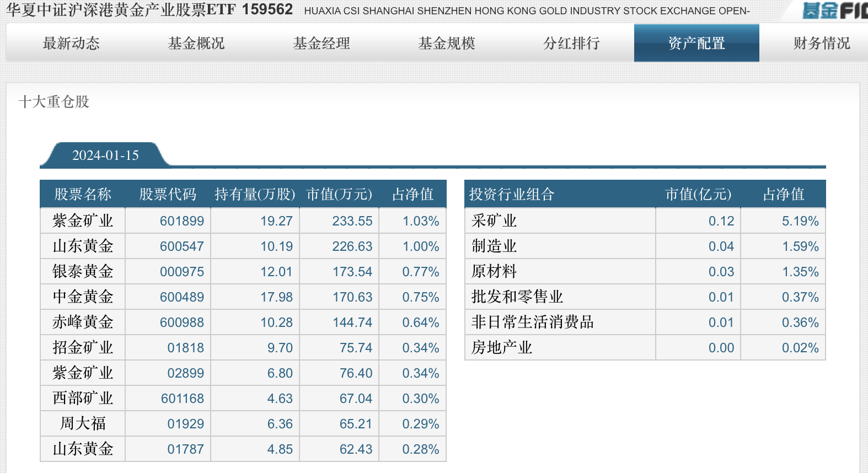The height and width of the screenshot is (473, 868).
Task: Open the 财务情况 tab
Action: (x=822, y=43)
